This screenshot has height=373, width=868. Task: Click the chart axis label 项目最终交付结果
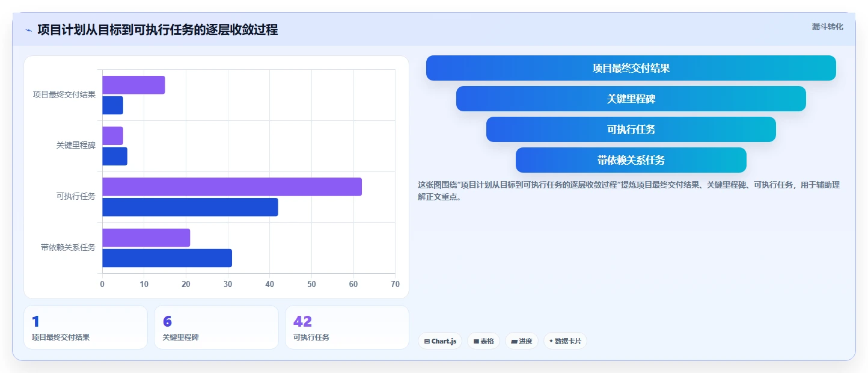pos(64,95)
